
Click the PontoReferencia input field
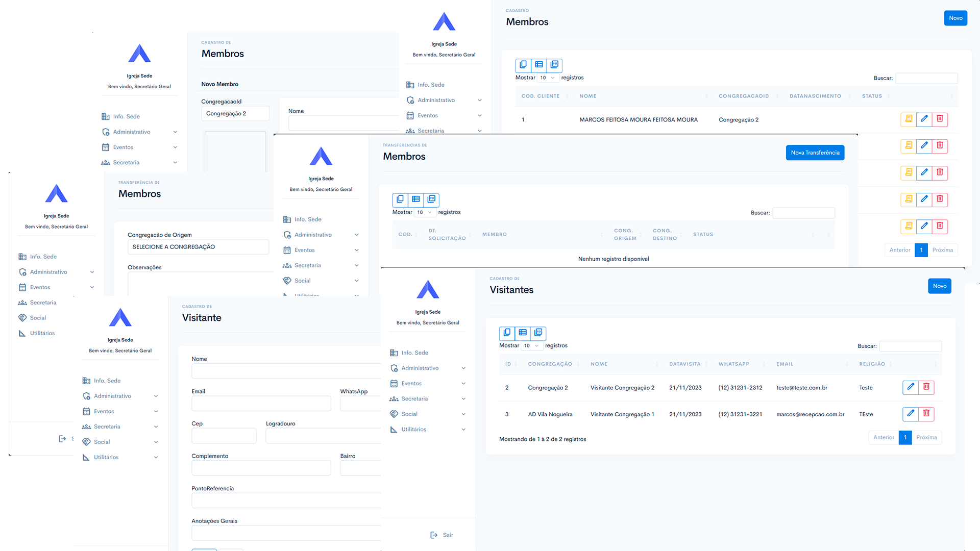click(286, 501)
